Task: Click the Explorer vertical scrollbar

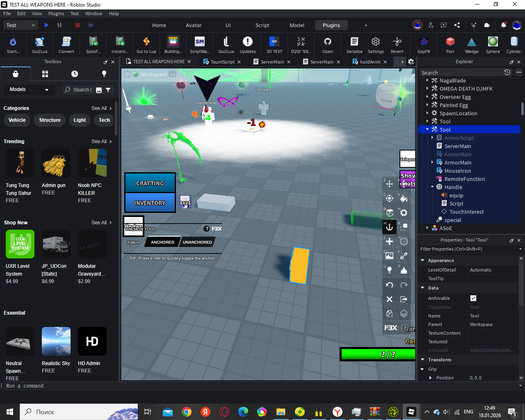Action: point(522,109)
